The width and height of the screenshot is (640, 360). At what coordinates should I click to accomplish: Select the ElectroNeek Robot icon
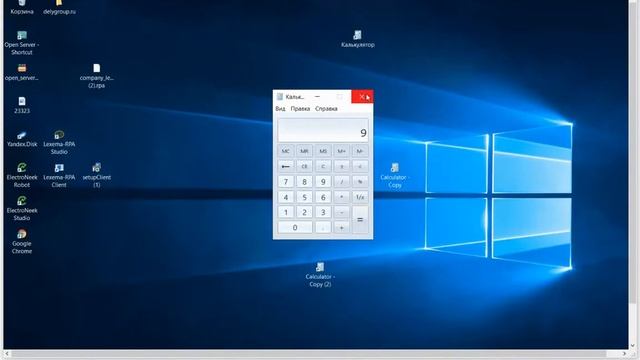click(x=22, y=176)
